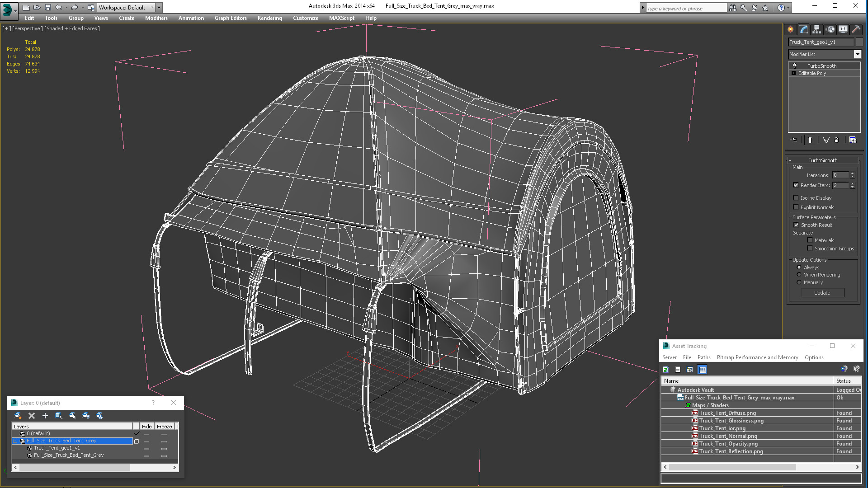Open the Modifier List dropdown
Image resolution: width=868 pixels, height=488 pixels.
tap(857, 54)
